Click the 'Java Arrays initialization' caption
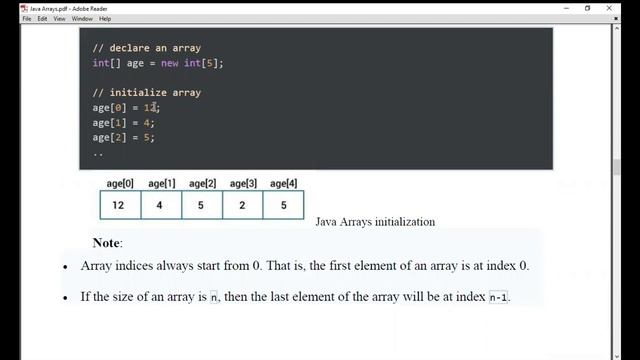Viewport: 640px width, 360px height. point(375,222)
